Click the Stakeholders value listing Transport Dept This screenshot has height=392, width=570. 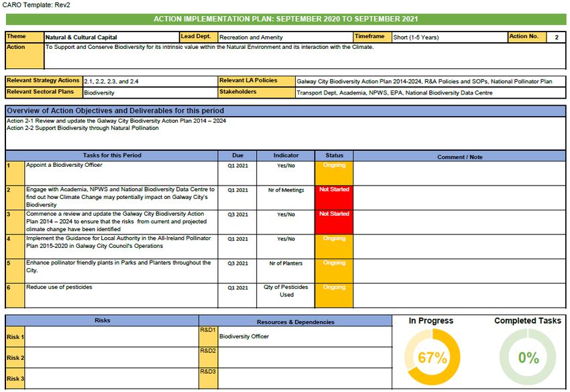coord(431,92)
